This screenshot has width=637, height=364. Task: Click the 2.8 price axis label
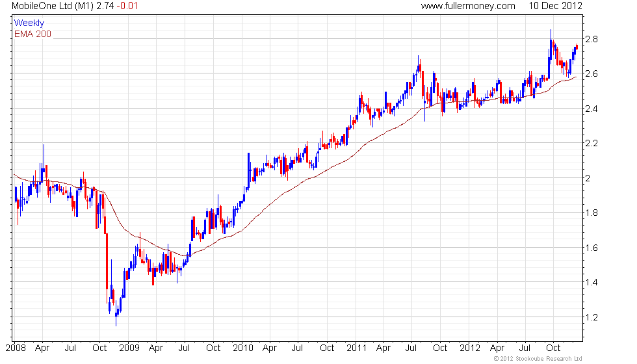pos(591,39)
